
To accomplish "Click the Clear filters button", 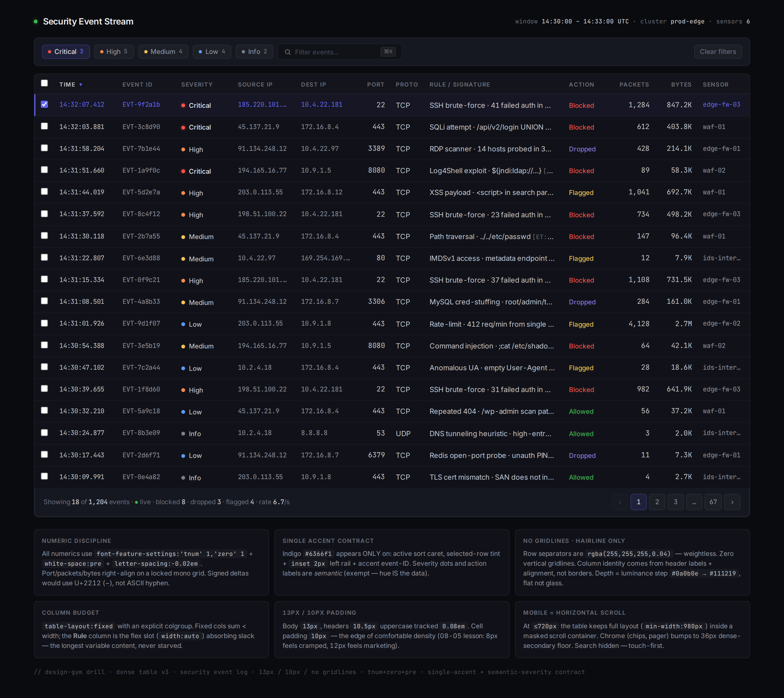I will click(718, 51).
